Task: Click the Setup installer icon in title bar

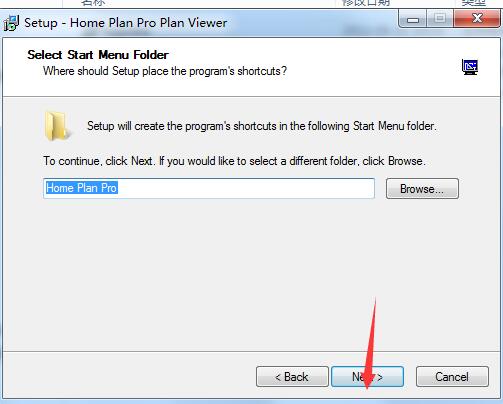Action: pyautogui.click(x=11, y=23)
